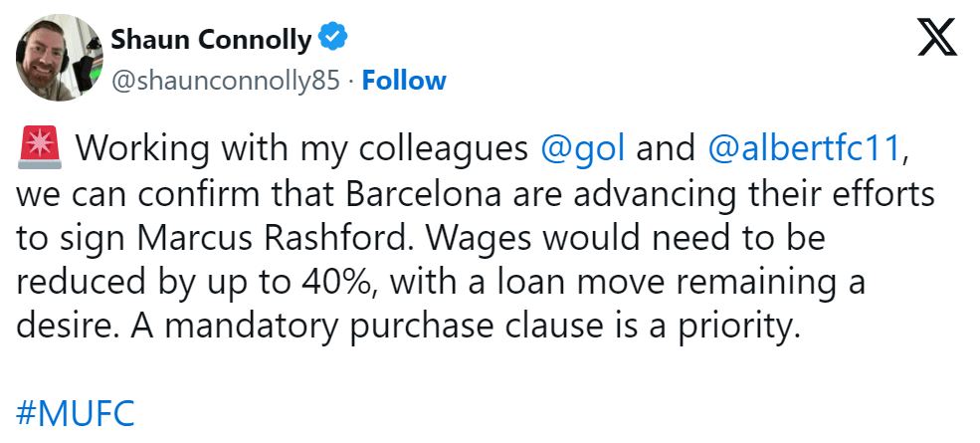Open the X logo link
The width and height of the screenshot is (980, 443).
(936, 36)
